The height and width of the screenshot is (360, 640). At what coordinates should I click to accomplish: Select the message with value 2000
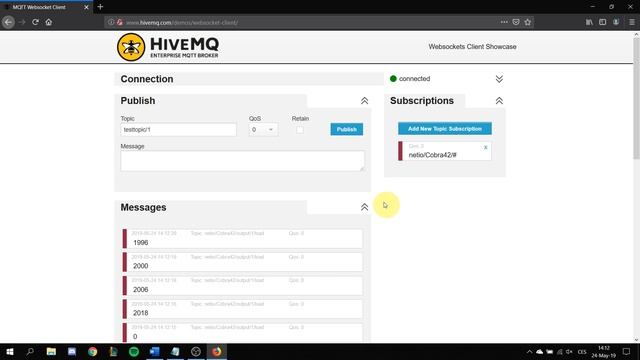point(242,262)
